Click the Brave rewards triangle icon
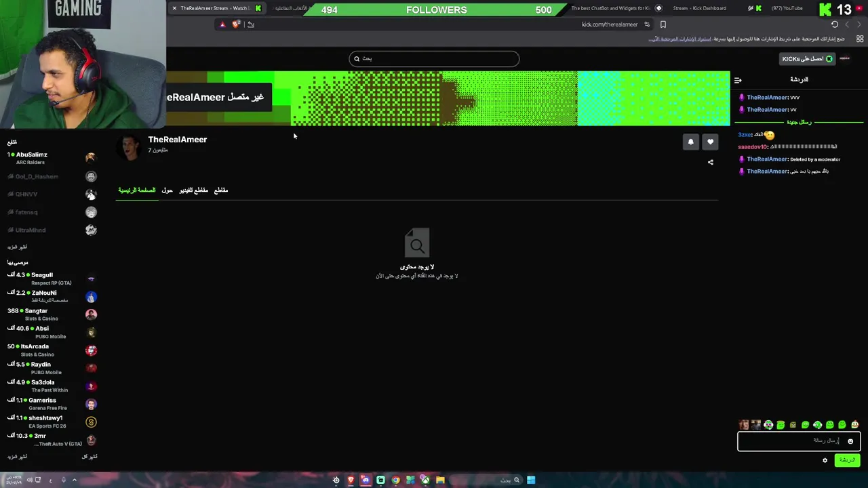 [222, 24]
